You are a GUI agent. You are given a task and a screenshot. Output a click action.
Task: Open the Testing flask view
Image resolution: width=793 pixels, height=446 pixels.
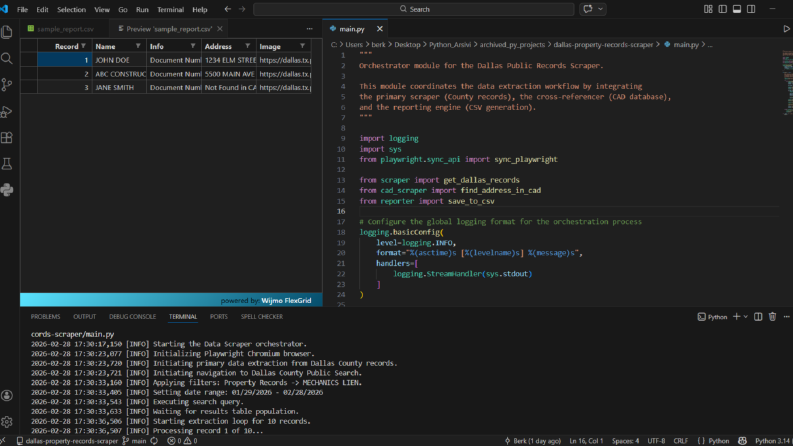click(7, 164)
